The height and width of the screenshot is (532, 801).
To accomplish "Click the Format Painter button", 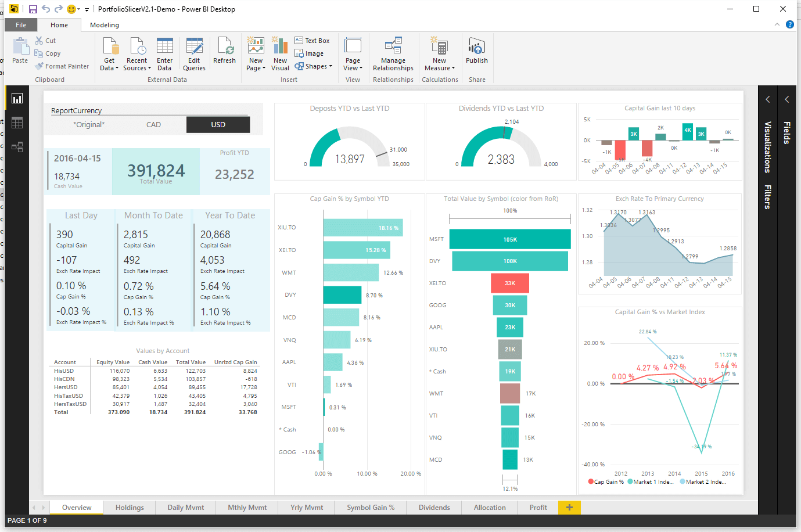I will point(62,66).
